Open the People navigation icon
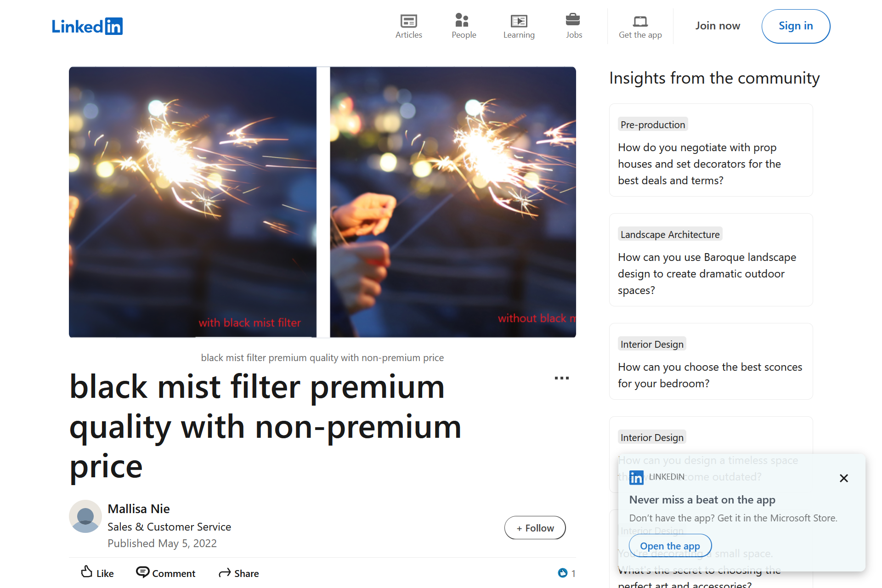The image size is (882, 588). tap(462, 20)
